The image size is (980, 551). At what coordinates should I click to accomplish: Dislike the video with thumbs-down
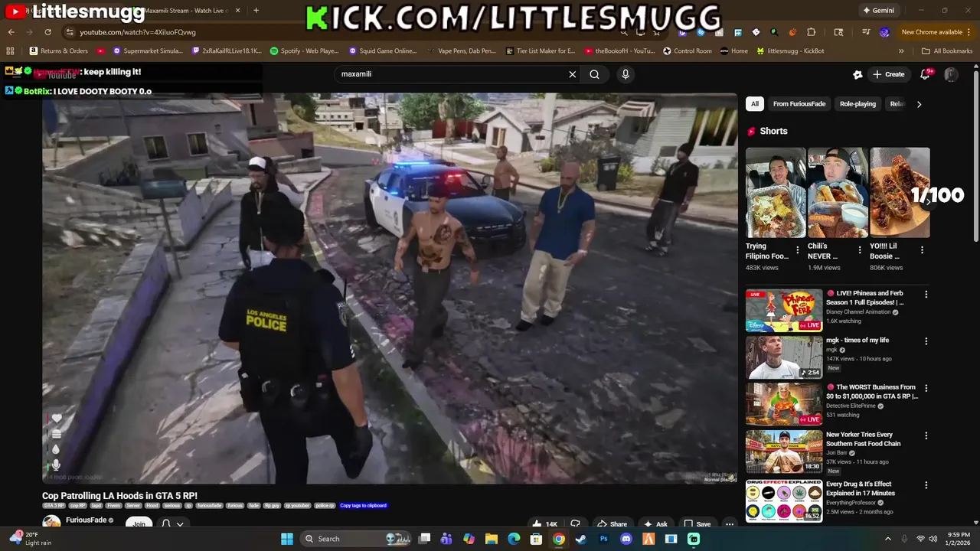coord(575,524)
